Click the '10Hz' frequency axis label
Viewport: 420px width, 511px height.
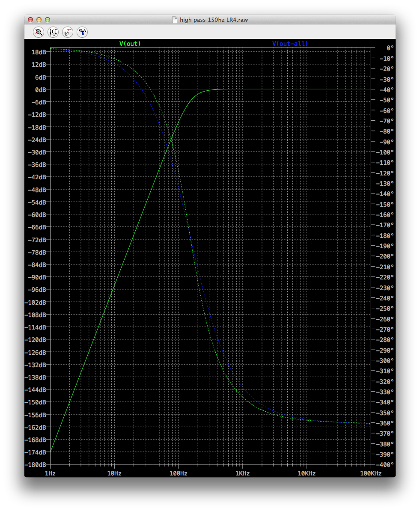point(114,473)
